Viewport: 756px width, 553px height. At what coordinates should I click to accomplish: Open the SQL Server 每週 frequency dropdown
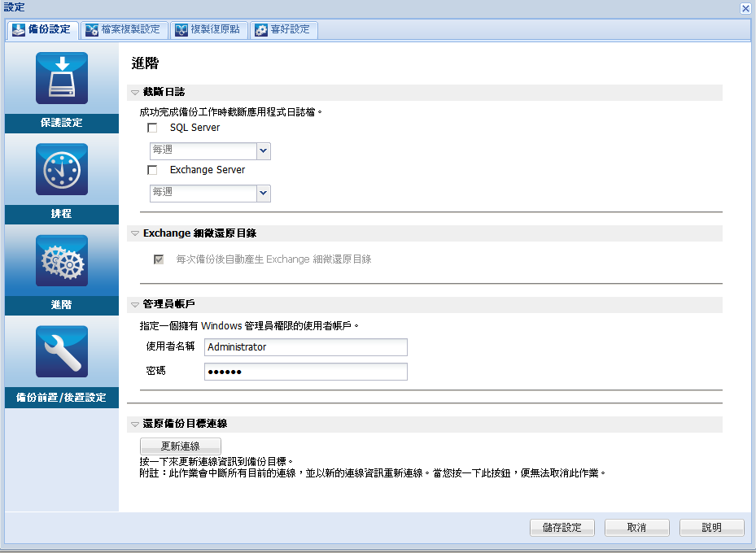point(262,150)
